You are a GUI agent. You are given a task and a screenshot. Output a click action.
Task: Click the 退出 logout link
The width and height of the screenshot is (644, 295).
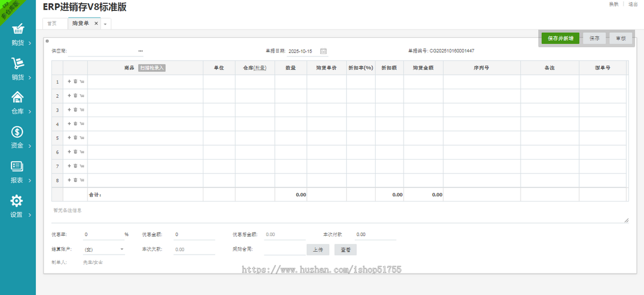click(x=633, y=4)
